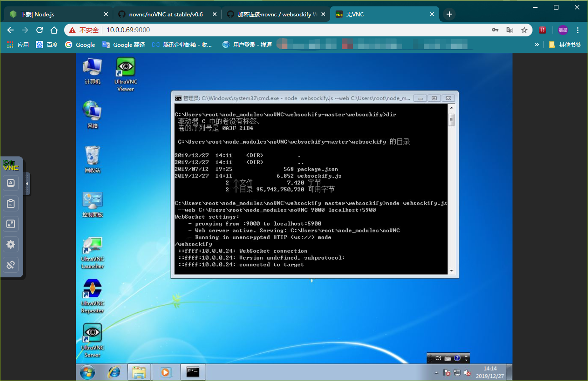Collapse the noVNC control bar handle
The width and height of the screenshot is (588, 381).
27,184
